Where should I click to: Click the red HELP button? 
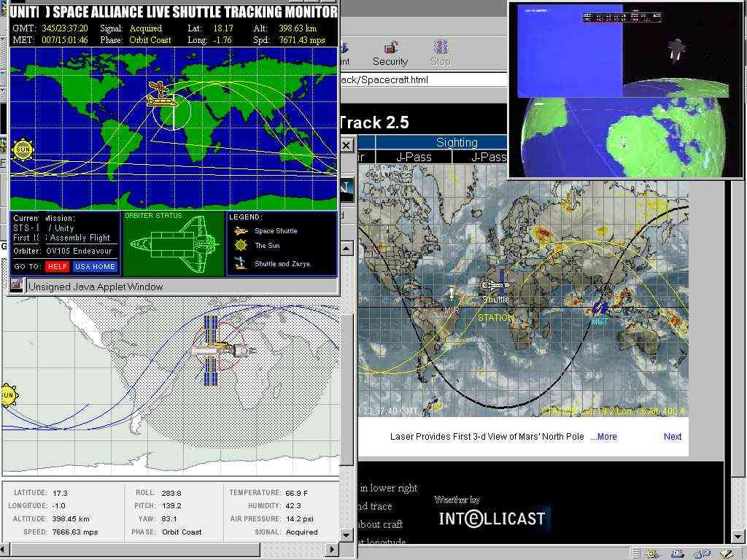[57, 267]
